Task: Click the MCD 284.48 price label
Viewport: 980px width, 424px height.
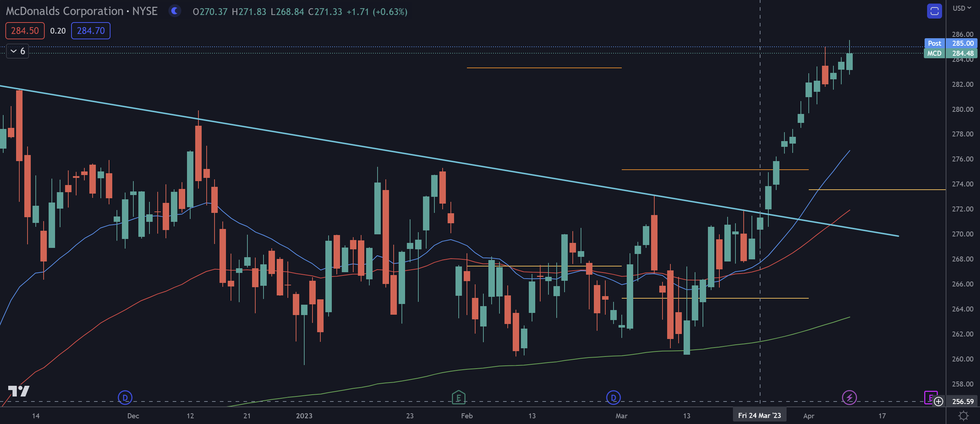Action: tap(950, 53)
